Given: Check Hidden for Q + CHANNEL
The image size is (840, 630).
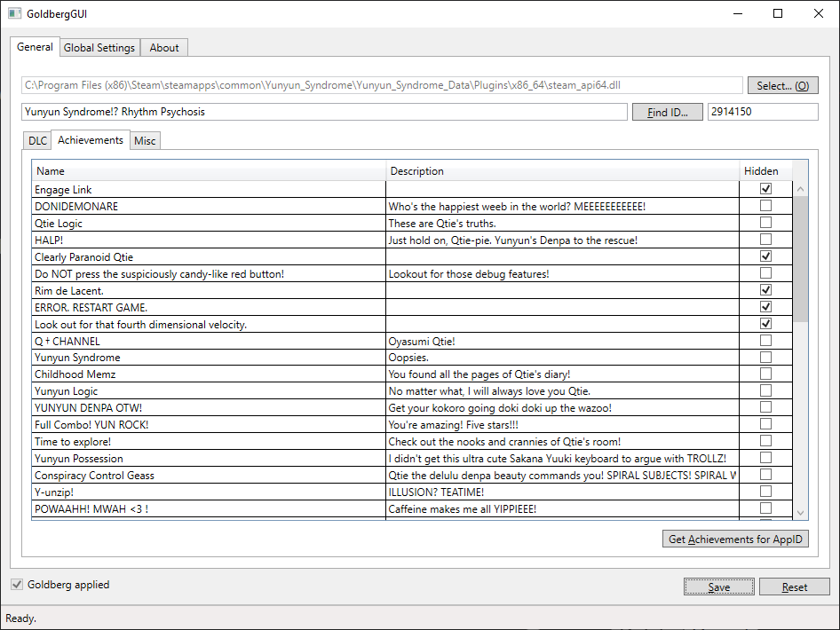Looking at the screenshot, I should click(x=766, y=341).
